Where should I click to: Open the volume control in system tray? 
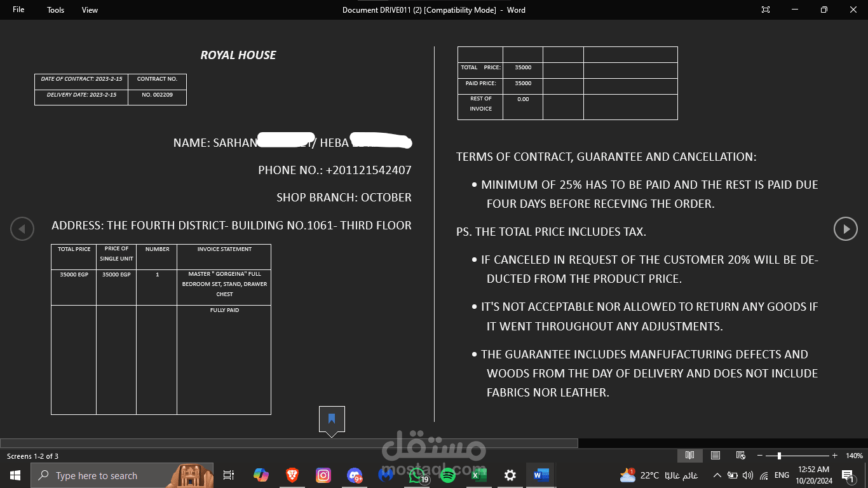(747, 475)
